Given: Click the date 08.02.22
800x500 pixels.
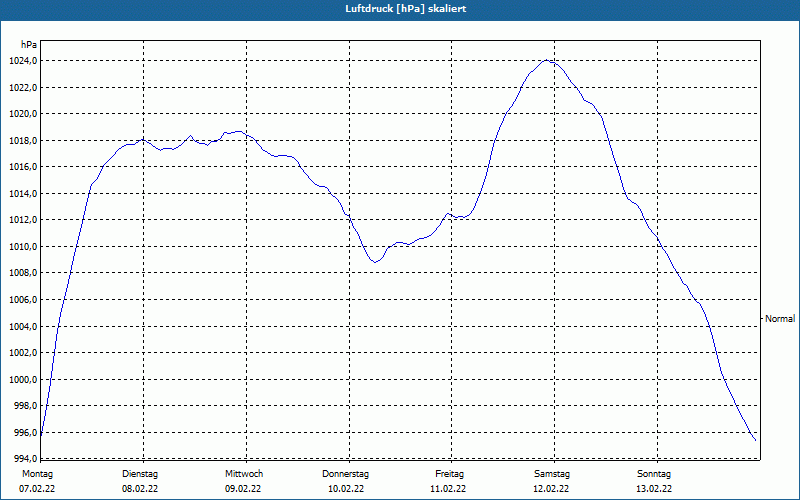Looking at the screenshot, I should pyautogui.click(x=140, y=489).
